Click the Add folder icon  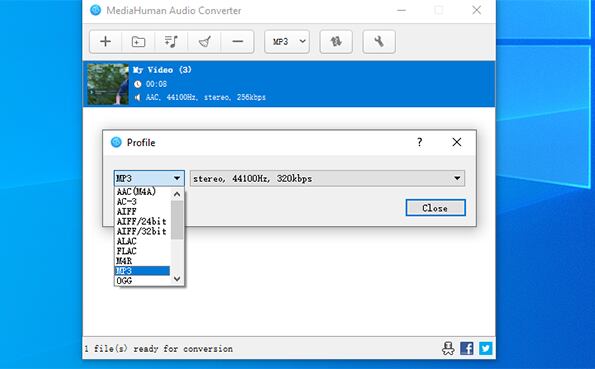138,41
